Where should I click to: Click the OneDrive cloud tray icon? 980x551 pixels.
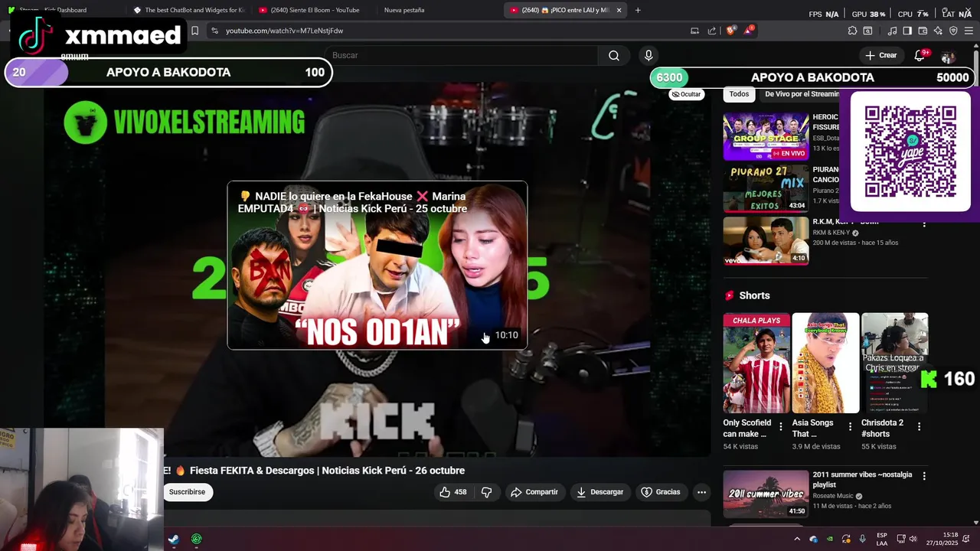click(813, 539)
